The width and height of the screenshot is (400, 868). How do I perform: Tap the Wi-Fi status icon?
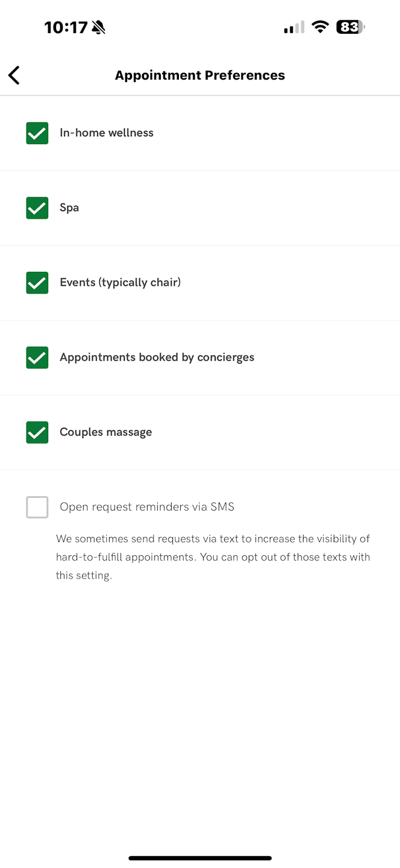tap(320, 27)
